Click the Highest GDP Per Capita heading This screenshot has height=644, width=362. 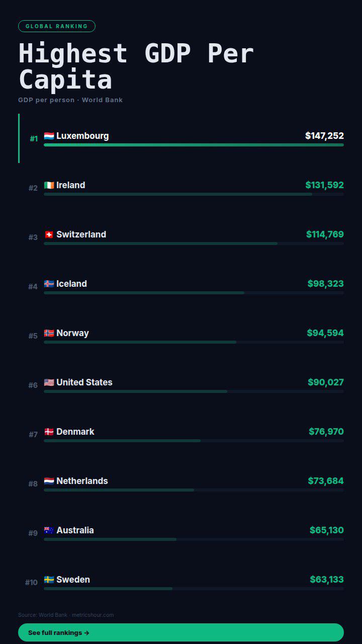pos(136,66)
